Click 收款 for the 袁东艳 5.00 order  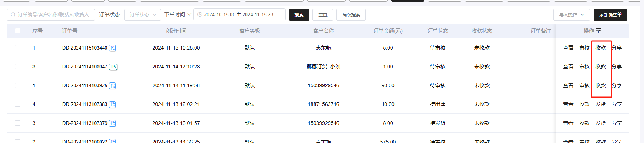coord(601,48)
